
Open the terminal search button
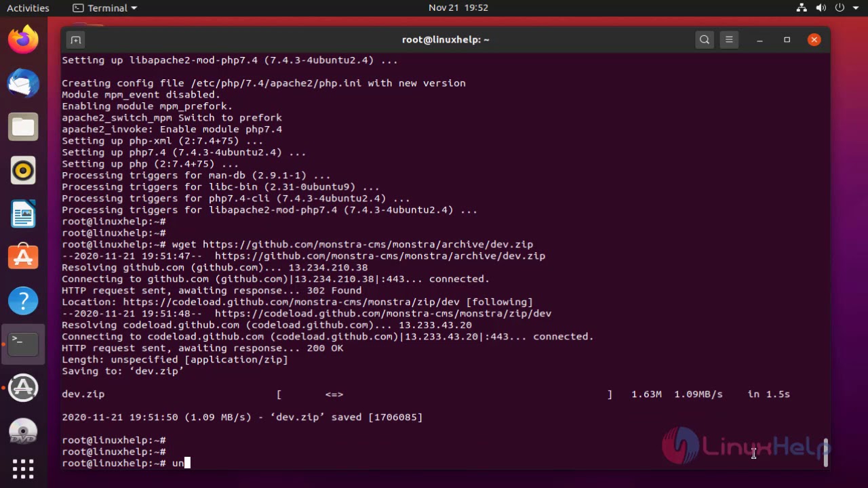click(x=705, y=40)
